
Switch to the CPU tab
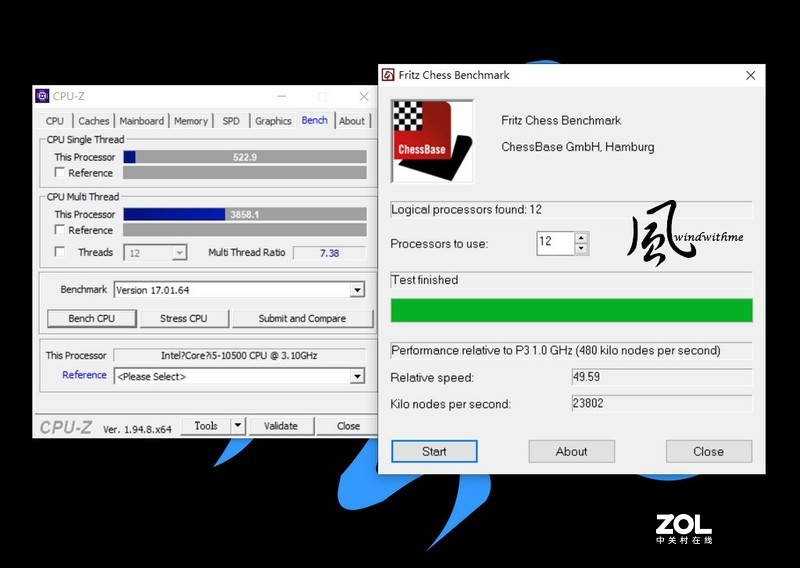point(55,121)
